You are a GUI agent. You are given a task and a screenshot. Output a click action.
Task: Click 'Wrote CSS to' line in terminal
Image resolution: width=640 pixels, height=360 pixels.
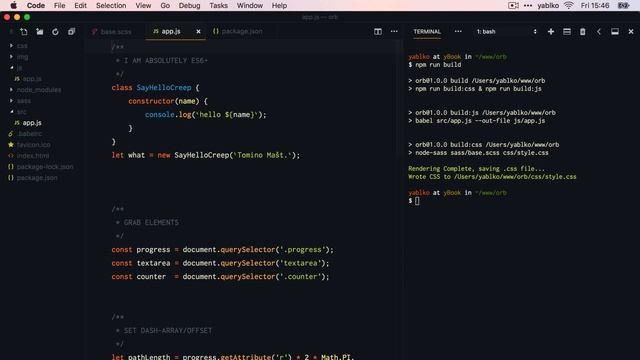(x=492, y=177)
